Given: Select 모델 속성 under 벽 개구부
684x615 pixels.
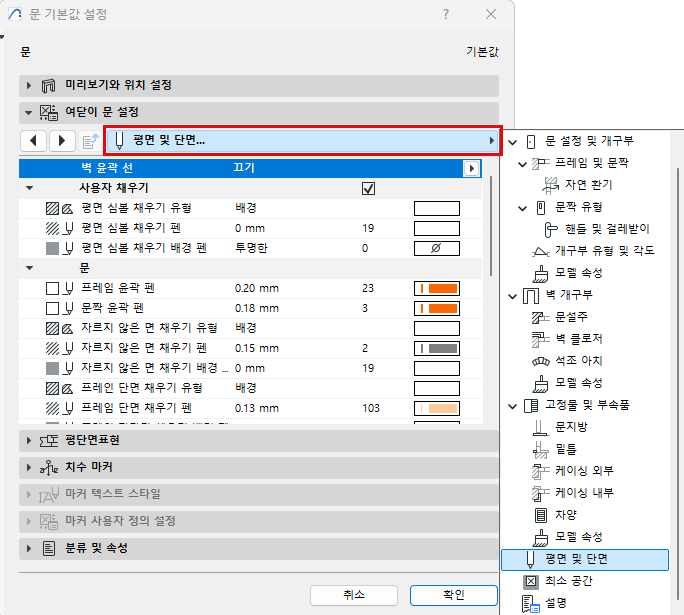Looking at the screenshot, I should [578, 383].
